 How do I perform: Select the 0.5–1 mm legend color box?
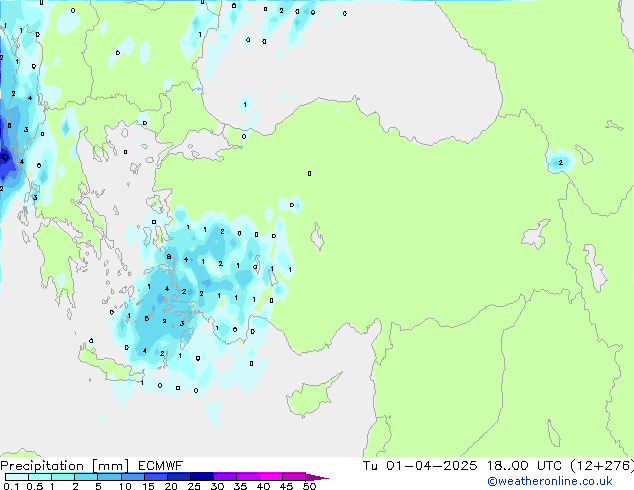[40, 477]
